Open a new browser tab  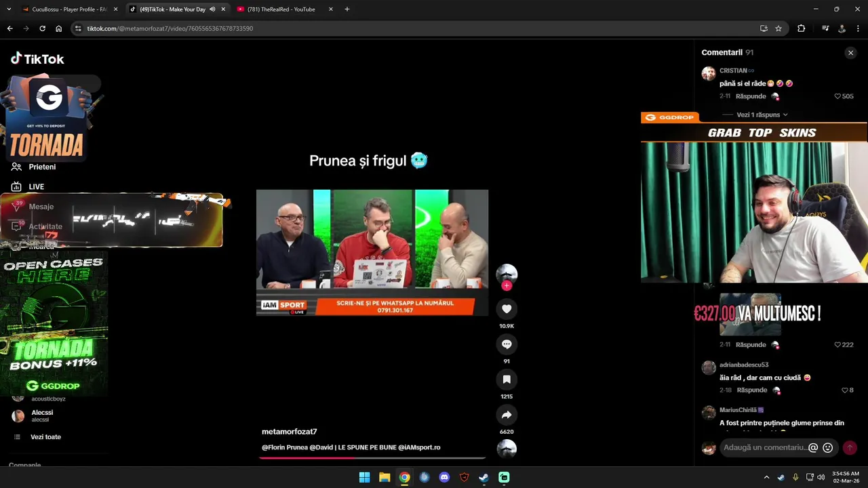pos(347,9)
